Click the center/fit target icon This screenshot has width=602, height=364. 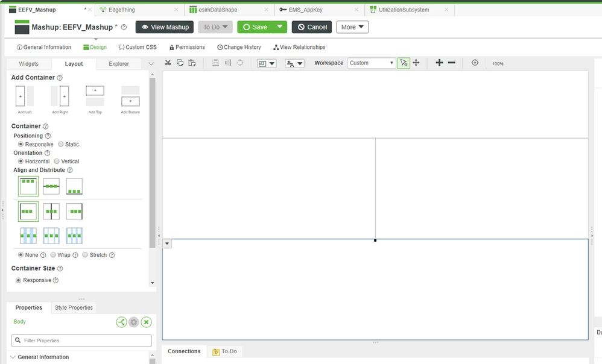(x=475, y=63)
